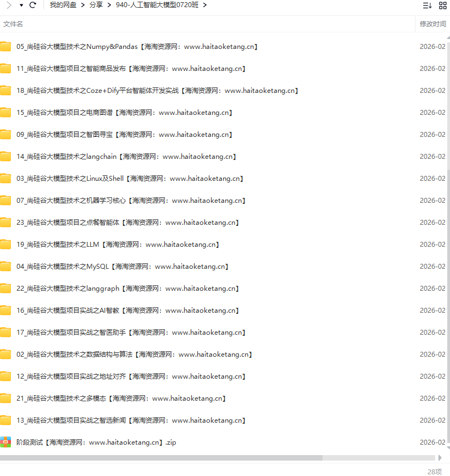This screenshot has height=476, width=450.
Task: Select the 阶段测试 zip archive icon
Action: pyautogui.click(x=5, y=442)
